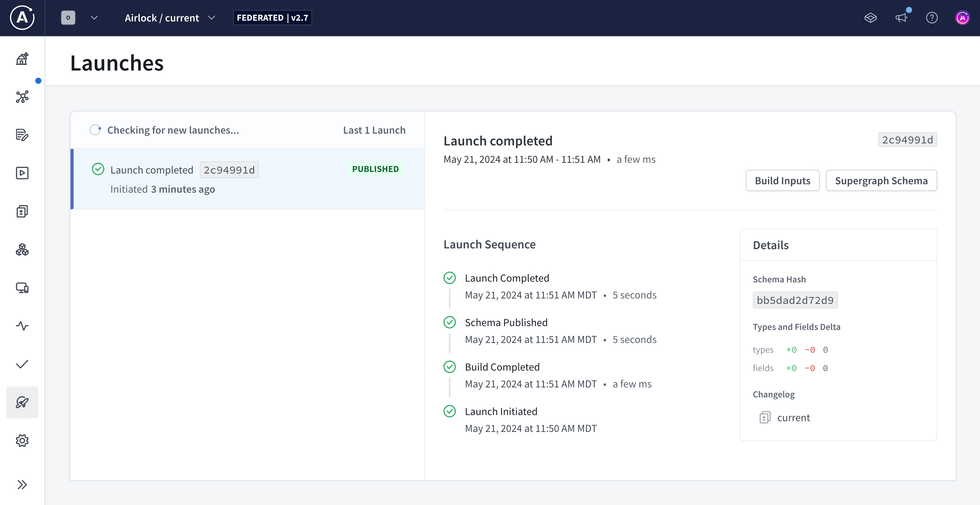Open the Home page from the sidebar

pyautogui.click(x=22, y=59)
